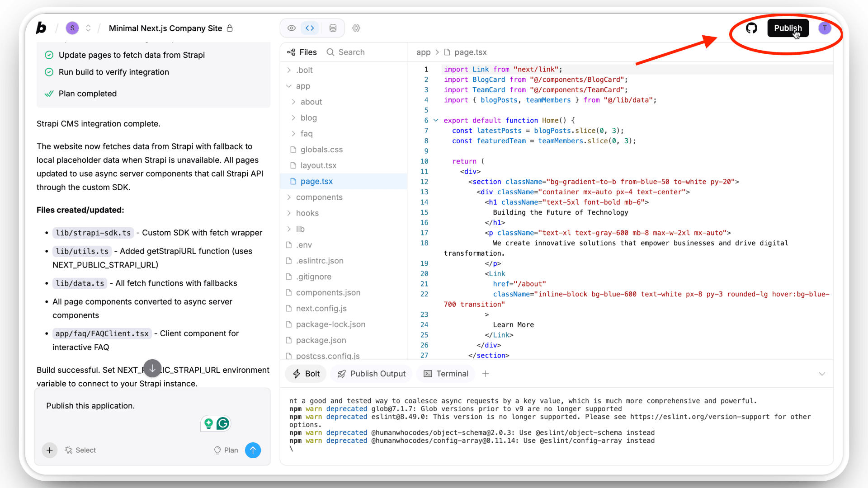Screen dimensions: 868x488
Task: Collapse the bottom terminal panel chevron
Action: 822,374
